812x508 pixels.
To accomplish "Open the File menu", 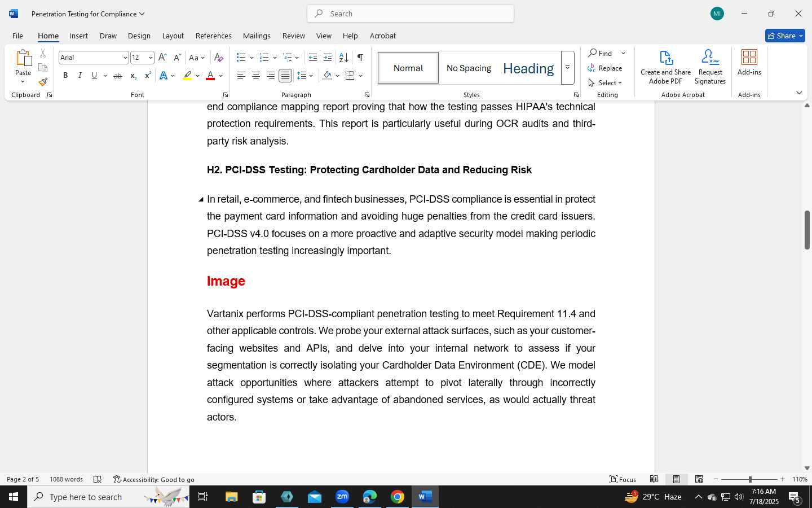I will tap(17, 36).
